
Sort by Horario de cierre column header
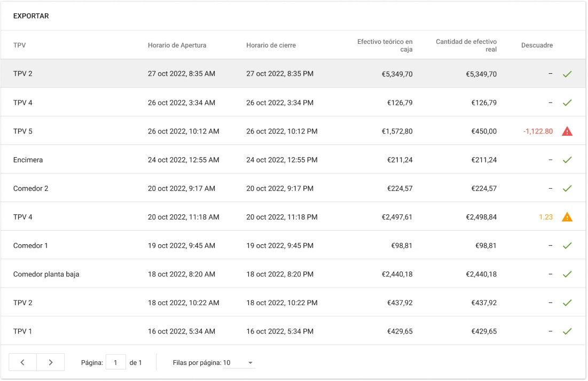point(271,45)
